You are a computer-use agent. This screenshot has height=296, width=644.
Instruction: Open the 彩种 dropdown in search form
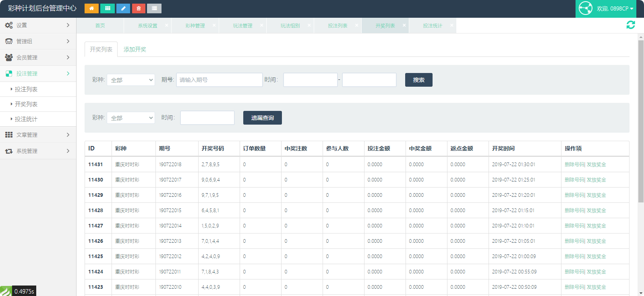[x=131, y=80]
